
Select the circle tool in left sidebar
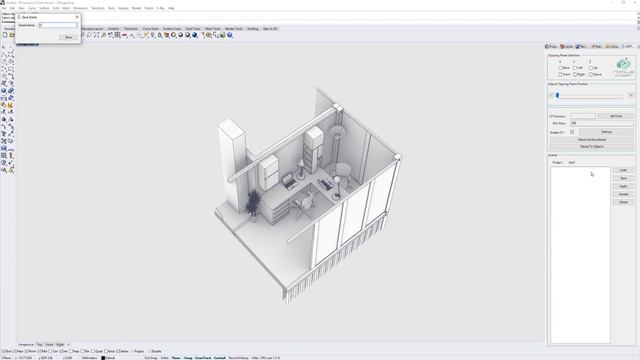click(x=4, y=62)
